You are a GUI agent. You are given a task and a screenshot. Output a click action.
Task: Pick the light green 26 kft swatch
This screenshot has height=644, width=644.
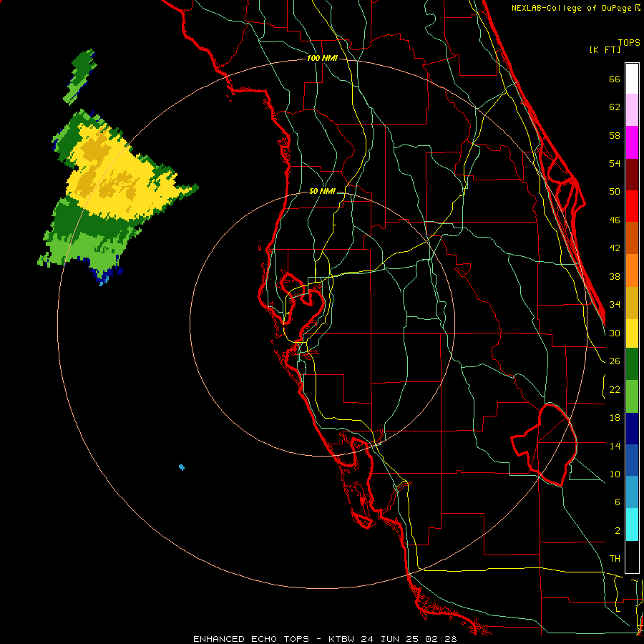click(632, 396)
